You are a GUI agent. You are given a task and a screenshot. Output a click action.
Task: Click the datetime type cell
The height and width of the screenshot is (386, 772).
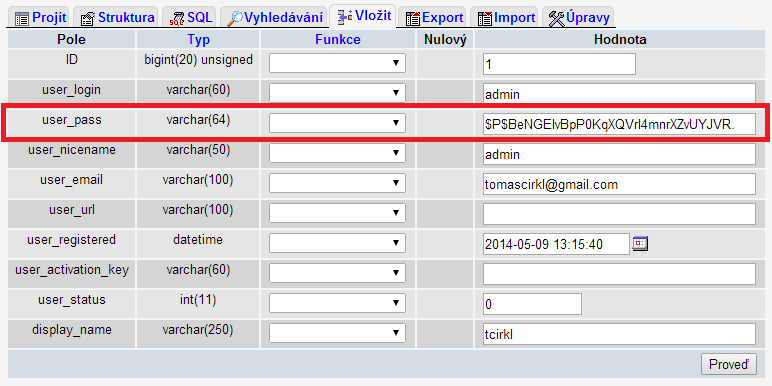[198, 240]
